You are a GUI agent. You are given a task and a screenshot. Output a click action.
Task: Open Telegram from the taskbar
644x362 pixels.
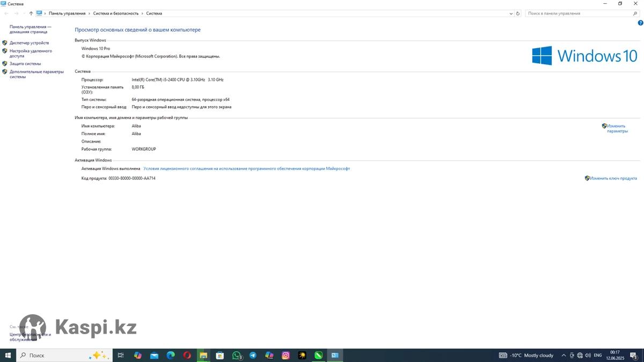253,355
